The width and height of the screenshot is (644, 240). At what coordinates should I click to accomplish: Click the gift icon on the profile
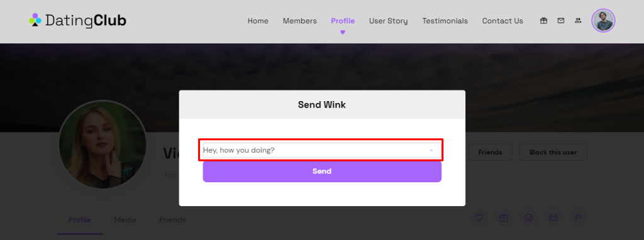[504, 218]
